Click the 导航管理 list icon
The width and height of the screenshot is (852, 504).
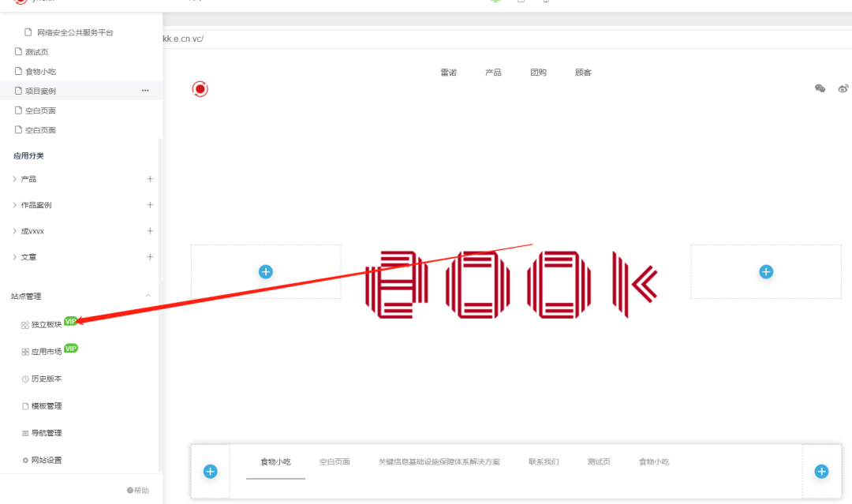pyautogui.click(x=25, y=433)
